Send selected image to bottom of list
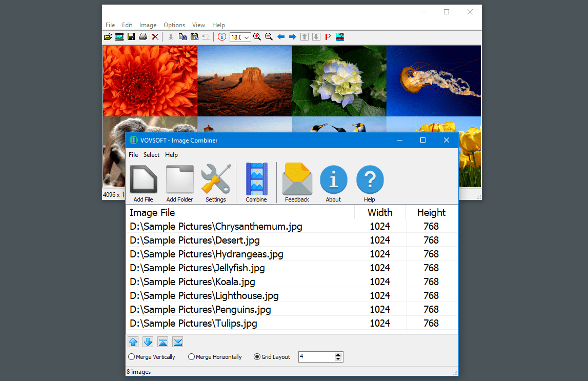The height and width of the screenshot is (381, 588). point(177,342)
